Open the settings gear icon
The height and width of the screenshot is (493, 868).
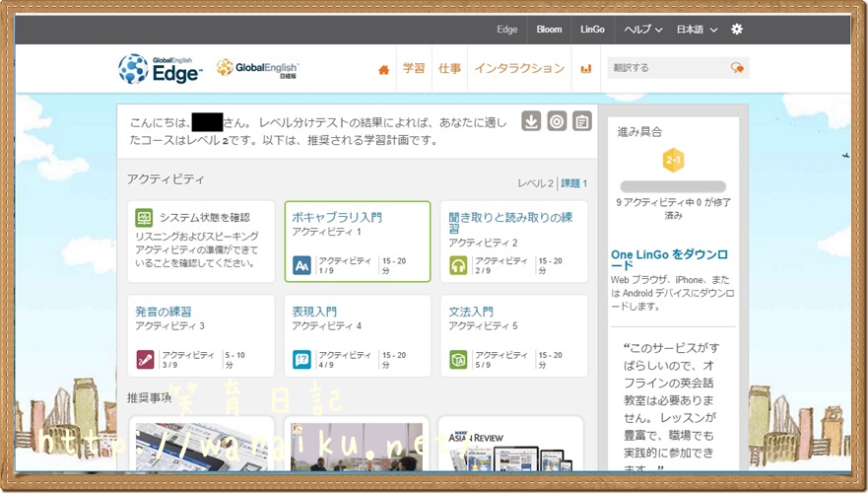tap(737, 30)
